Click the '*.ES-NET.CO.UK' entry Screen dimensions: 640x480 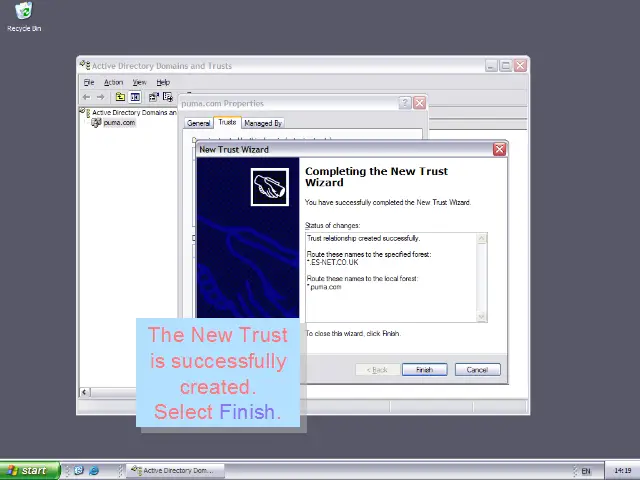pyautogui.click(x=332, y=262)
